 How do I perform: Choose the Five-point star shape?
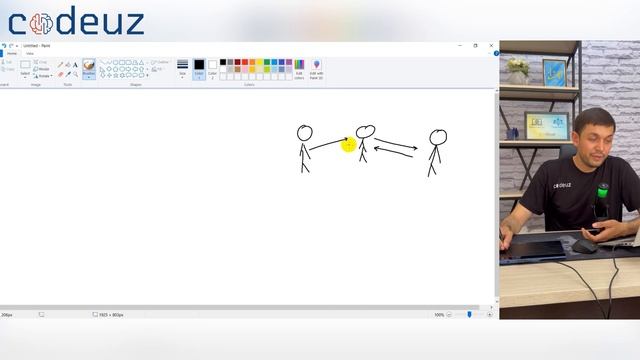[116, 75]
